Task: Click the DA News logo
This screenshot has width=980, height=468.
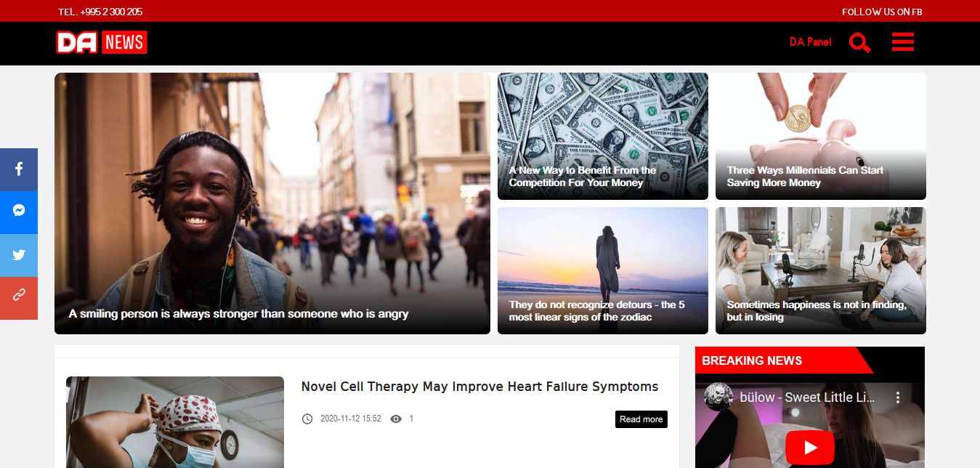Action: click(x=102, y=42)
